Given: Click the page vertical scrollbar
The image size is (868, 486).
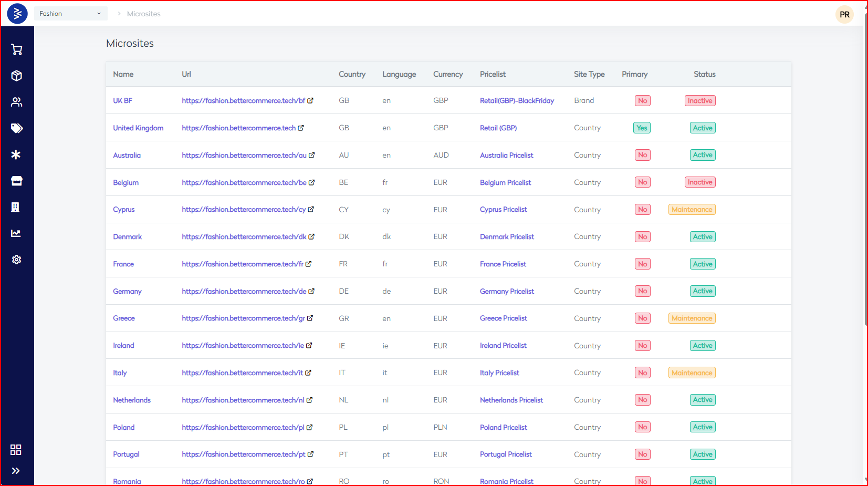Looking at the screenshot, I should click(865, 173).
